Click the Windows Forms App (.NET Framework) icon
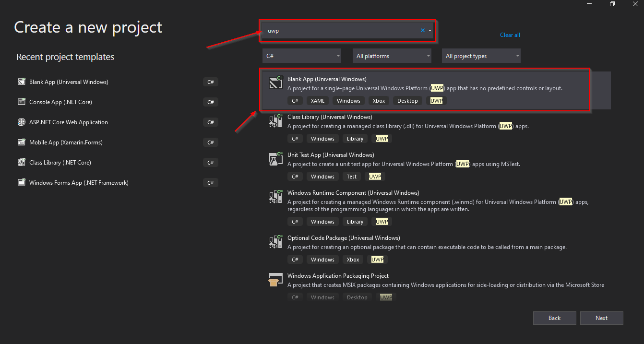 [22, 182]
